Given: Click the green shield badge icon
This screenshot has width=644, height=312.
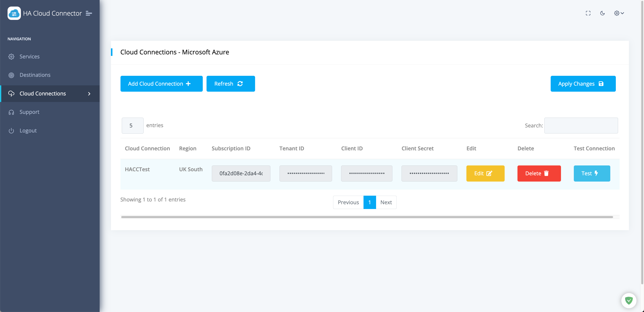Looking at the screenshot, I should click(x=629, y=300).
